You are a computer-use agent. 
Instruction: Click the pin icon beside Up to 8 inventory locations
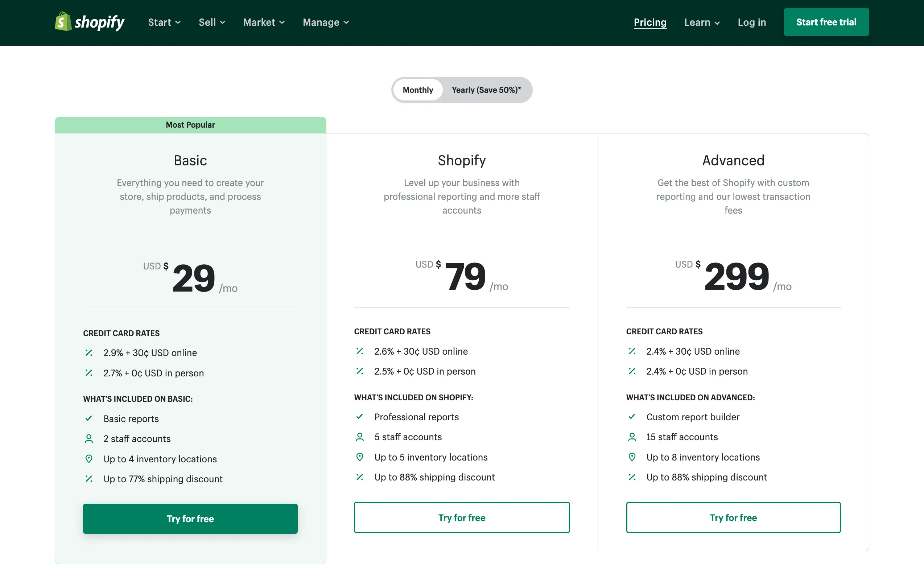(x=632, y=457)
